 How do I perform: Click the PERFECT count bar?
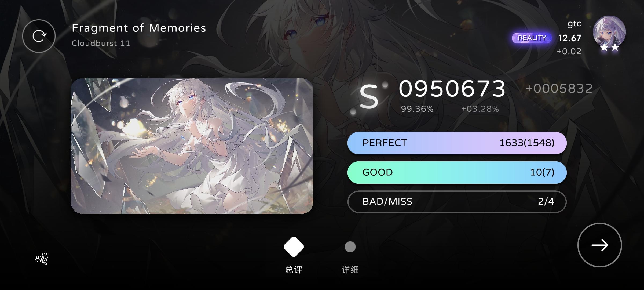pyautogui.click(x=457, y=143)
